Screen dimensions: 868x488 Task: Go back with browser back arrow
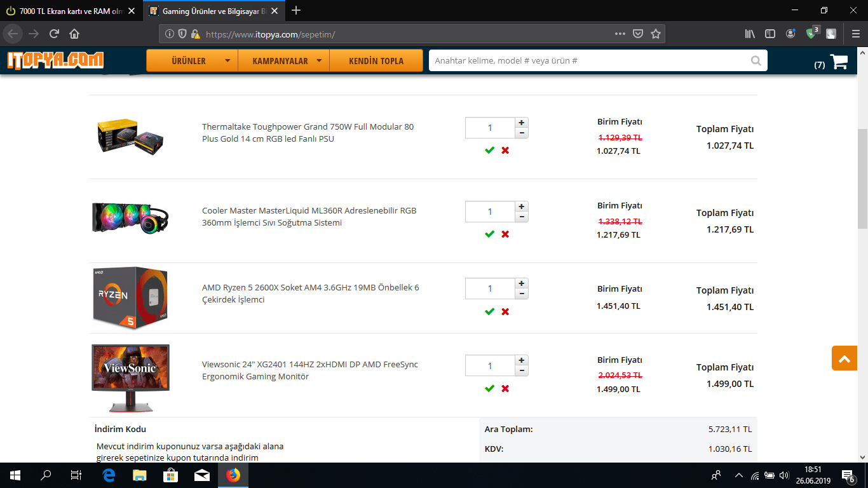(13, 34)
